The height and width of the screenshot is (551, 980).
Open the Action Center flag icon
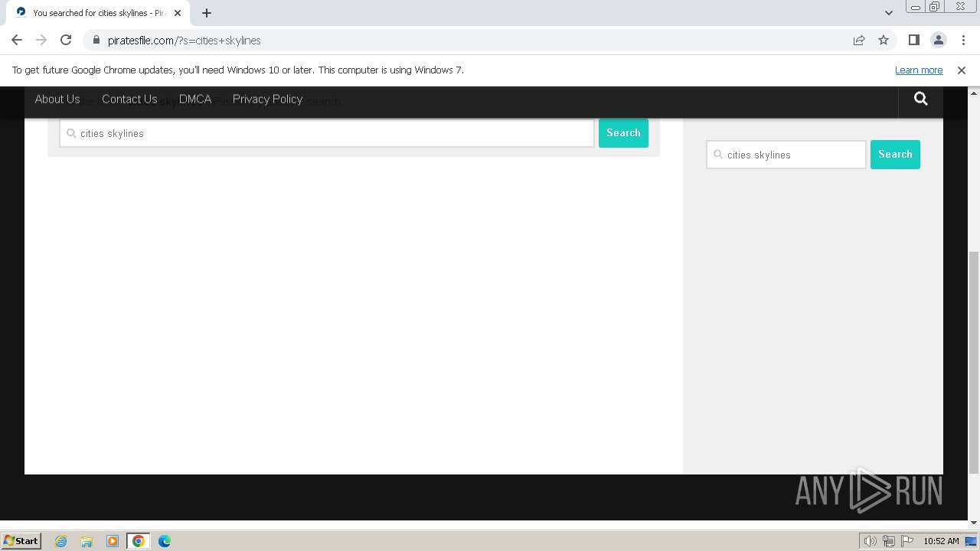click(907, 541)
